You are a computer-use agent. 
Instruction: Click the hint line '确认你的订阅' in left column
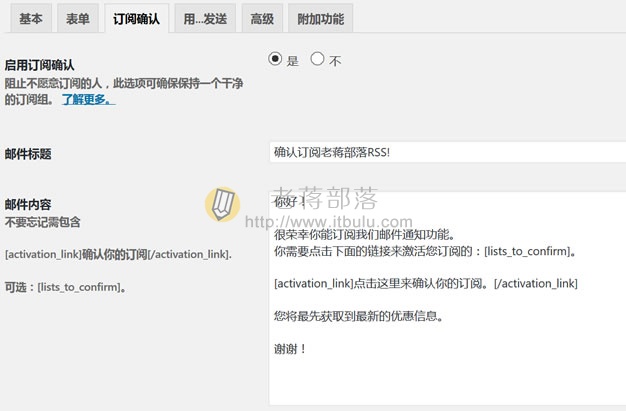[x=118, y=254]
